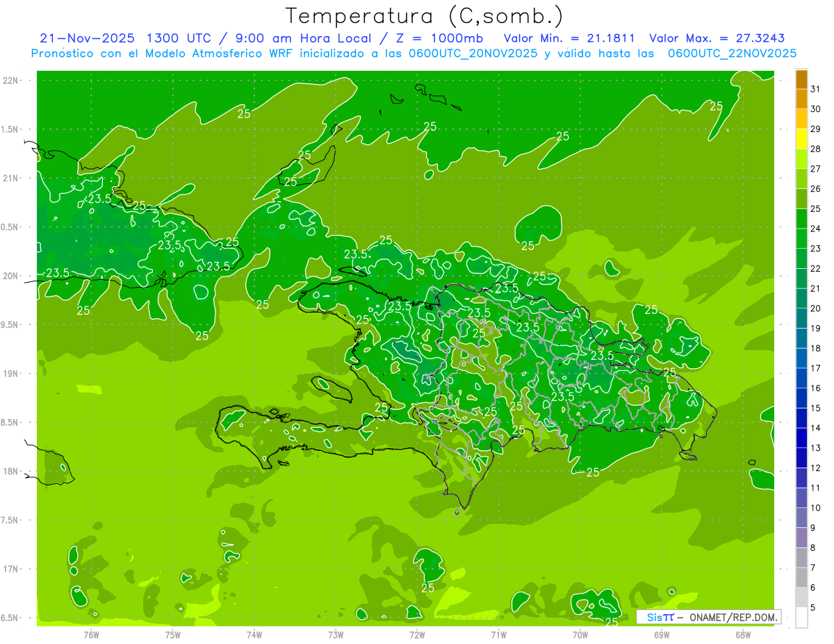The width and height of the screenshot is (834, 644).
Task: Click the yellow swatch between 28 and 29
Action: [801, 139]
